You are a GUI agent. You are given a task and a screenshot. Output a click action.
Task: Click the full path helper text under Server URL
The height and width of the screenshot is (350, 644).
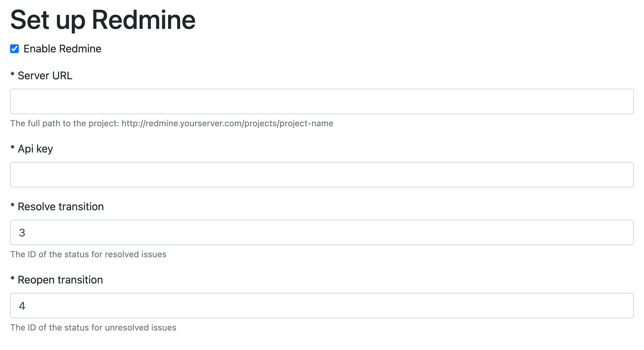(172, 123)
